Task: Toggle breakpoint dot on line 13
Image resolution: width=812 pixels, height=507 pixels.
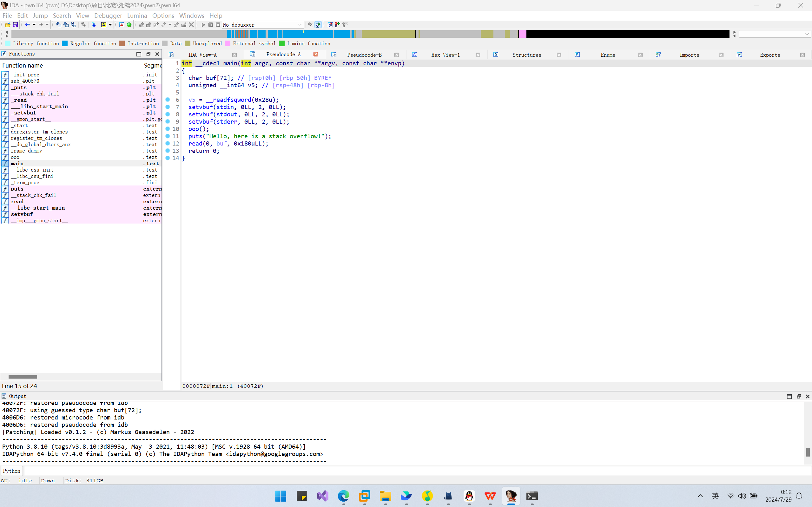Action: click(x=168, y=151)
